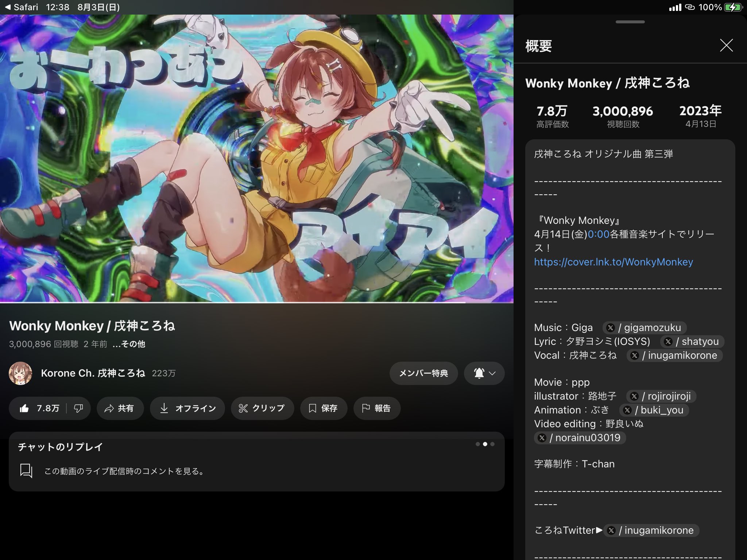Tap the 0:00 timestamp link
The height and width of the screenshot is (560, 747).
[x=599, y=234]
